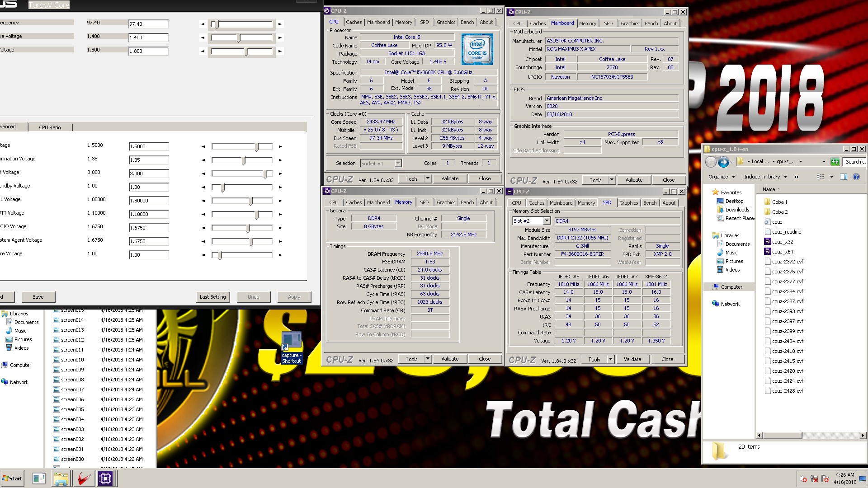
Task: Expand the Include in library menu
Action: (x=765, y=177)
